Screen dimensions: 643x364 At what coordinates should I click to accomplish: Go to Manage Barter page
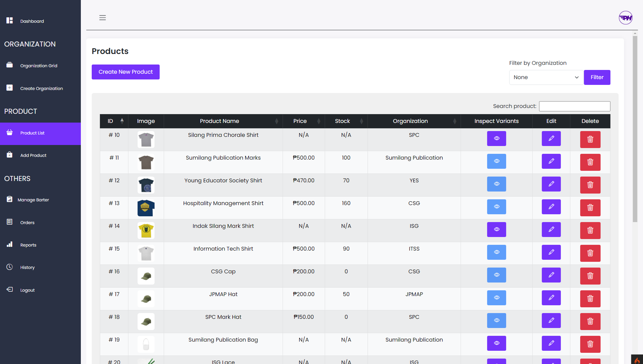[33, 200]
